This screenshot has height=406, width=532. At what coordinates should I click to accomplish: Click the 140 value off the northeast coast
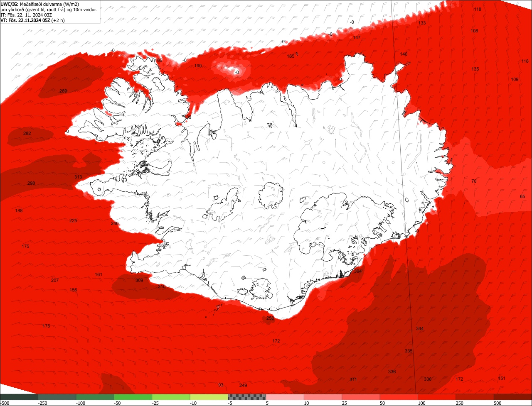click(x=404, y=54)
